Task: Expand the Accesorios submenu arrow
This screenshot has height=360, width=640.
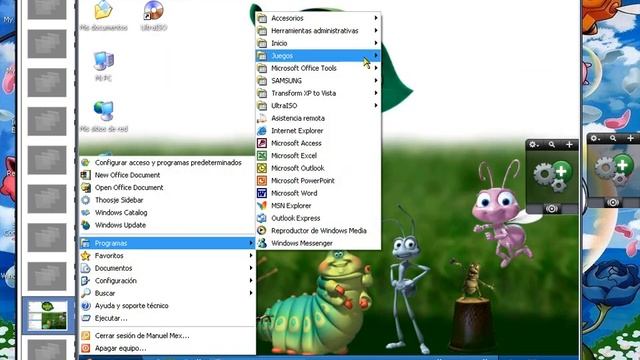Action: 376,18
